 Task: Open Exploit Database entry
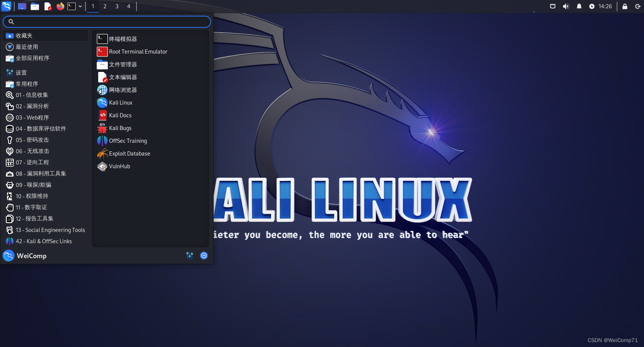[150, 154]
